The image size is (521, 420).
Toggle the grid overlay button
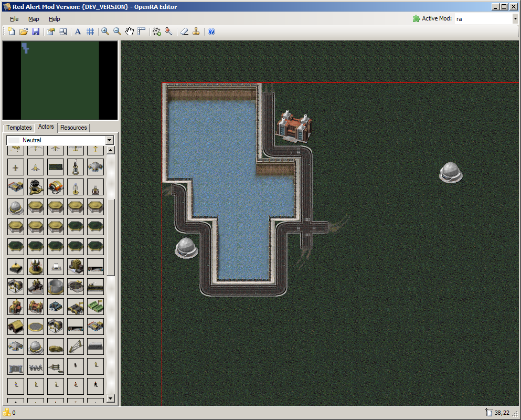click(90, 31)
